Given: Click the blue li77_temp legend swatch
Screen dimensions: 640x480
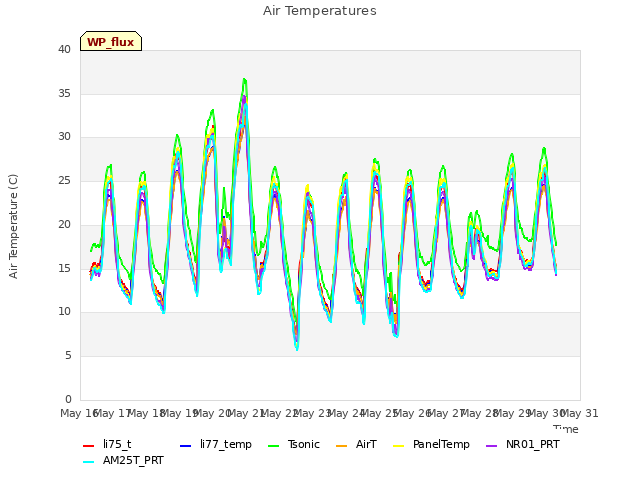Looking at the screenshot, I should point(186,446).
